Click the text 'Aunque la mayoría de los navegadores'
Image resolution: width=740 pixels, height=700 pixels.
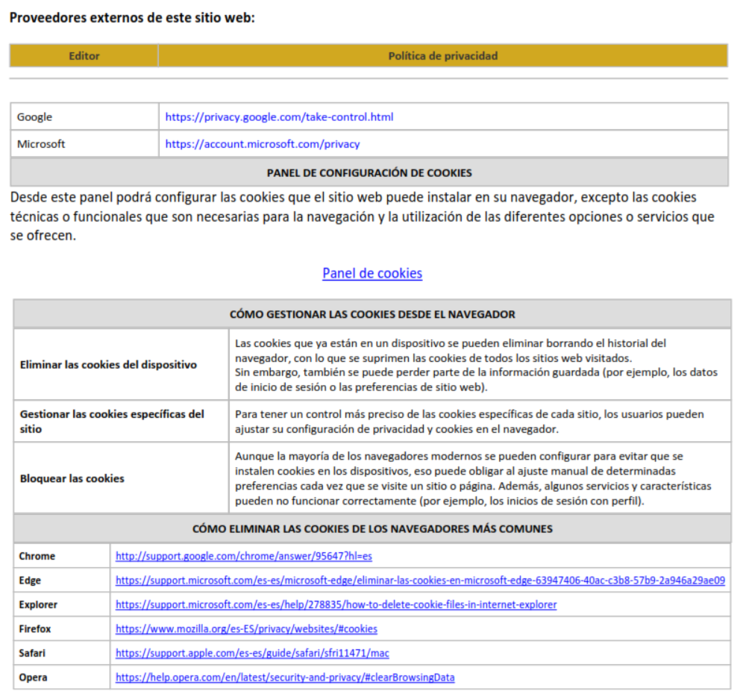474,478
